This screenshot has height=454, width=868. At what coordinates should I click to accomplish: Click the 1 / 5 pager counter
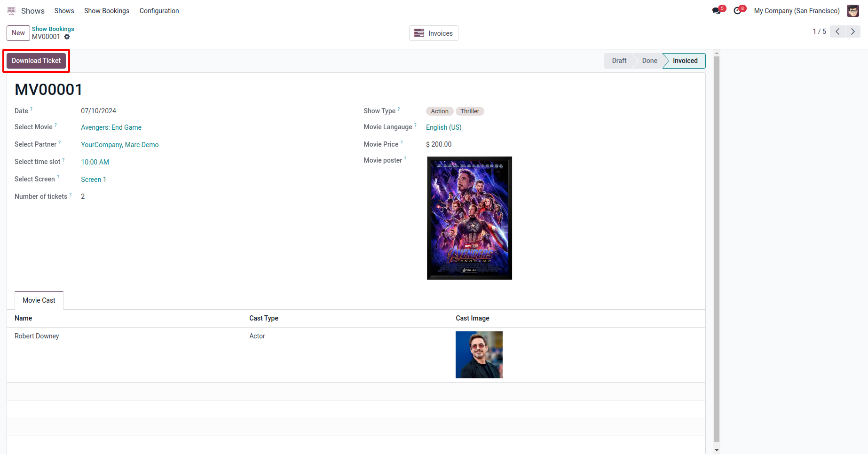(x=820, y=31)
